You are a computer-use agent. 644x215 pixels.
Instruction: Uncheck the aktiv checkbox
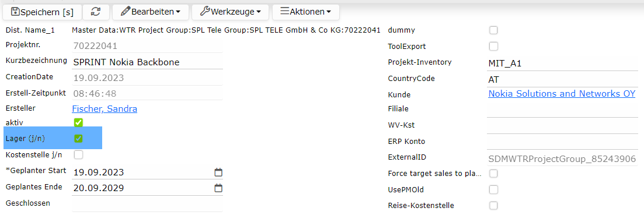click(78, 122)
